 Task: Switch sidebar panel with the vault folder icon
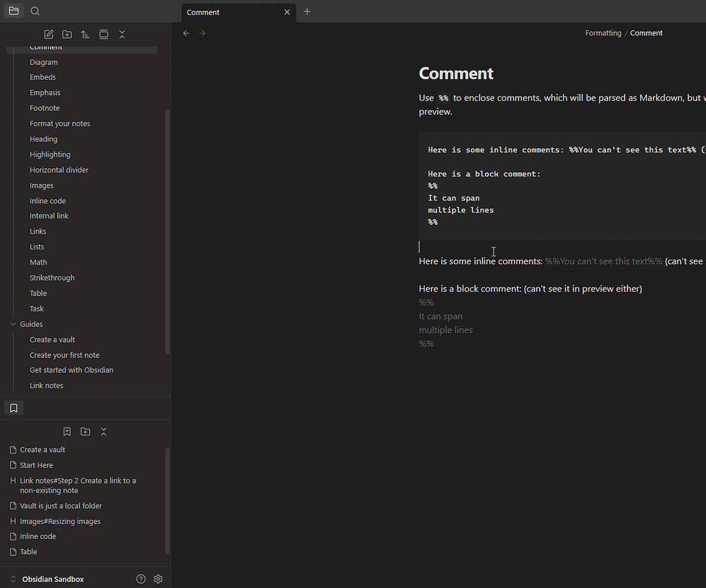tap(13, 10)
